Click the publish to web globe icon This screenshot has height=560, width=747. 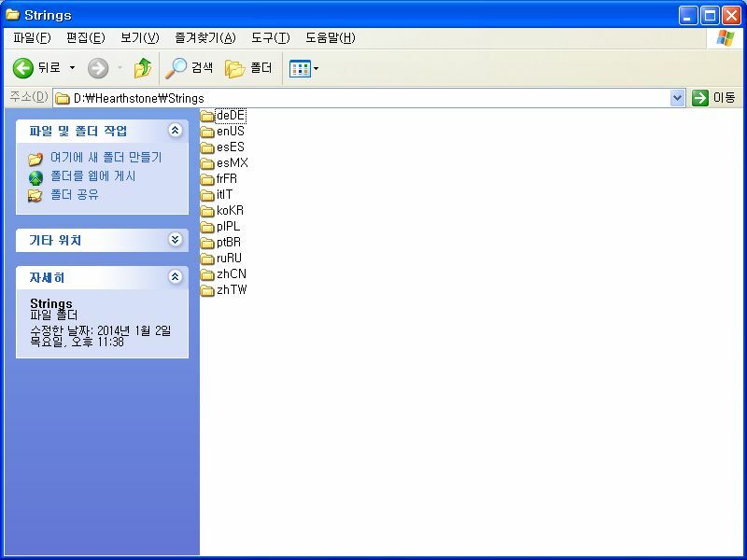tap(35, 177)
